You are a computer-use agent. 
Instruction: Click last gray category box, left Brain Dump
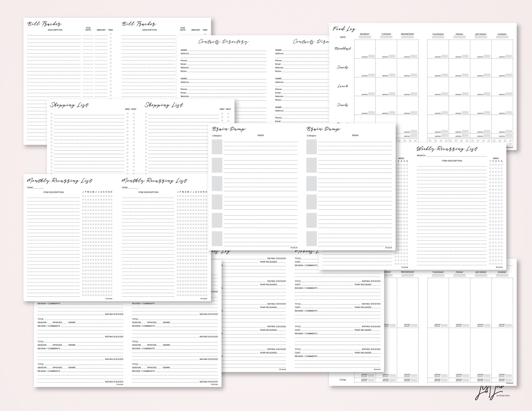tap(217, 239)
